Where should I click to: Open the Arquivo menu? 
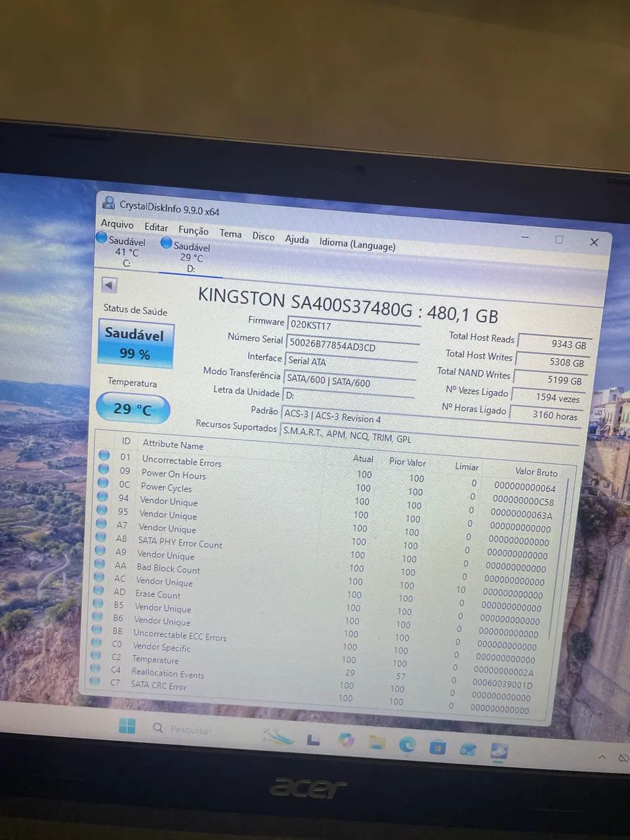[x=117, y=224]
